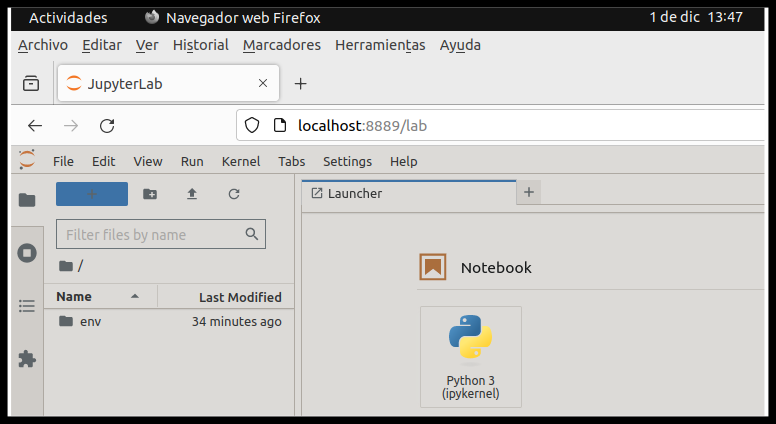Image resolution: width=776 pixels, height=424 pixels.
Task: Add new tab next to Launcher
Action: click(529, 192)
